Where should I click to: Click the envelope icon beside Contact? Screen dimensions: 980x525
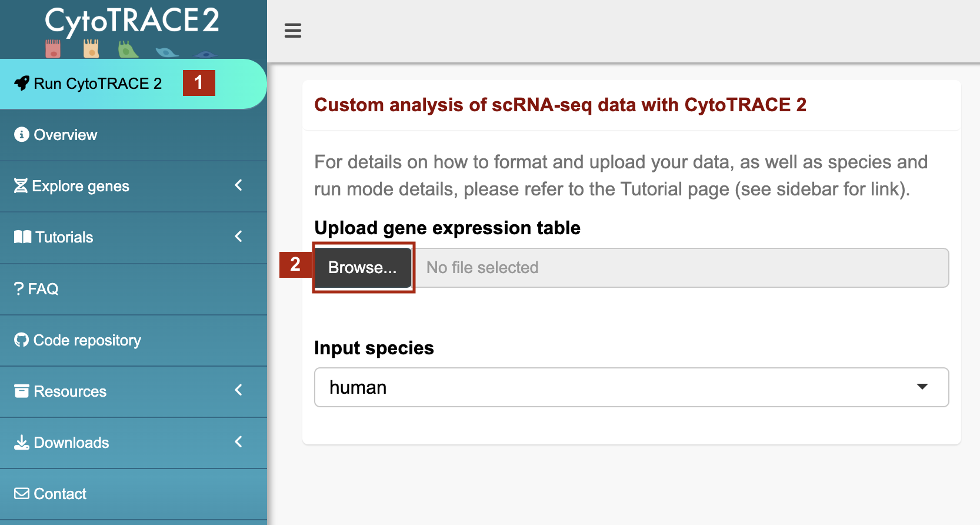(x=22, y=493)
